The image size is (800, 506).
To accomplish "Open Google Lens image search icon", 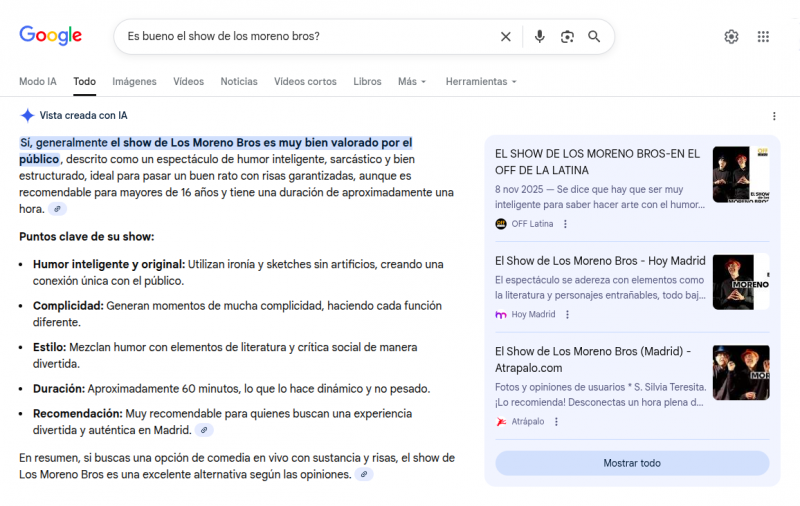I will click(x=567, y=37).
